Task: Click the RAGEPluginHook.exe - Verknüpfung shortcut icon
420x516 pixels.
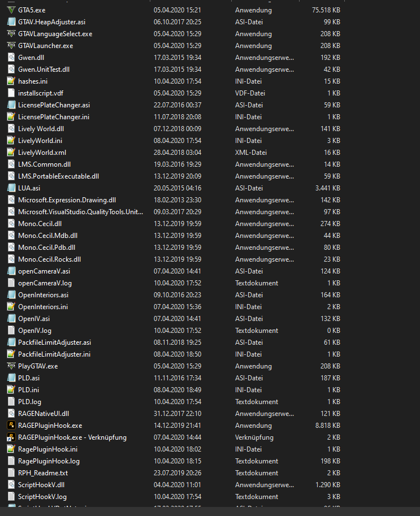Action: pyautogui.click(x=11, y=437)
